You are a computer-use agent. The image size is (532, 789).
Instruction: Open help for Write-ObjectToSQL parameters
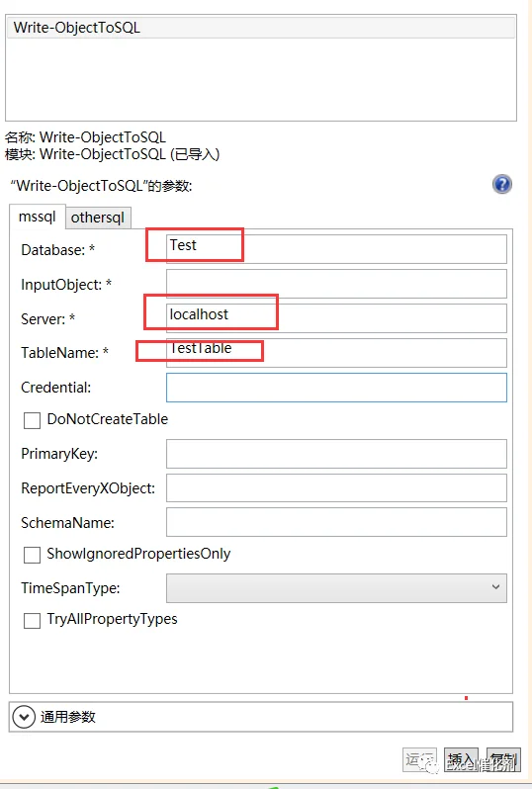pyautogui.click(x=501, y=184)
